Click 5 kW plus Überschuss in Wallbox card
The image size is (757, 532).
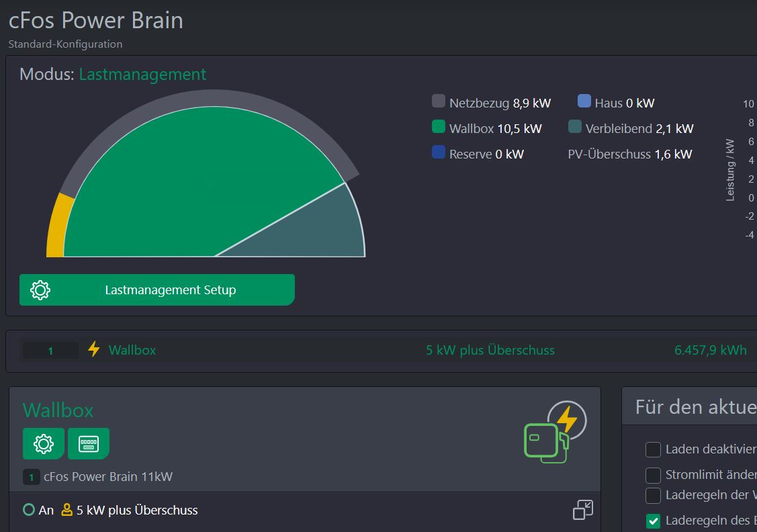click(137, 511)
